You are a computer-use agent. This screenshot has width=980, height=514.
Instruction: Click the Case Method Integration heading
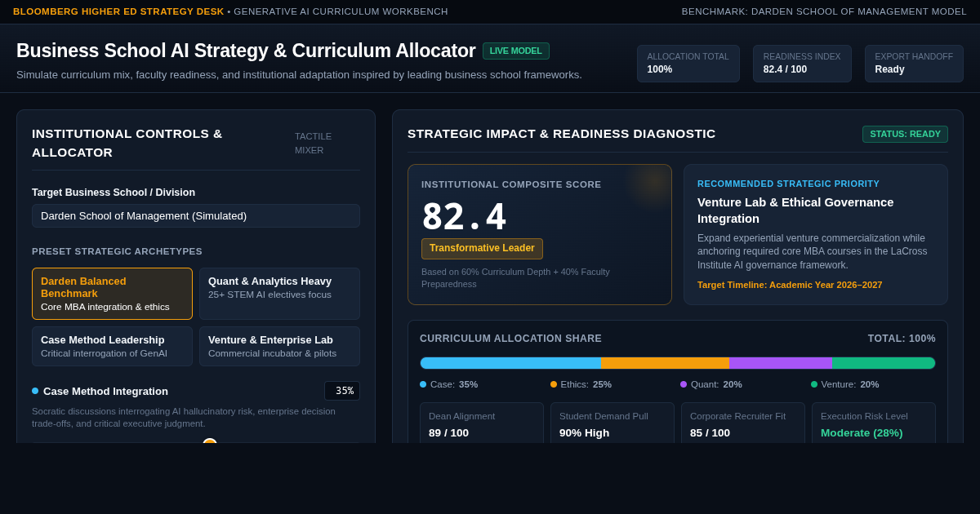click(x=105, y=391)
